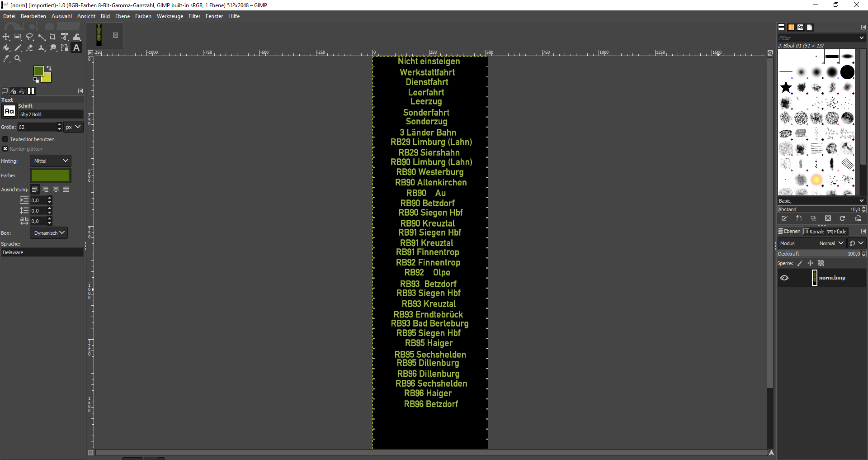
Task: Switch to the Kanäle tab
Action: [814, 232]
